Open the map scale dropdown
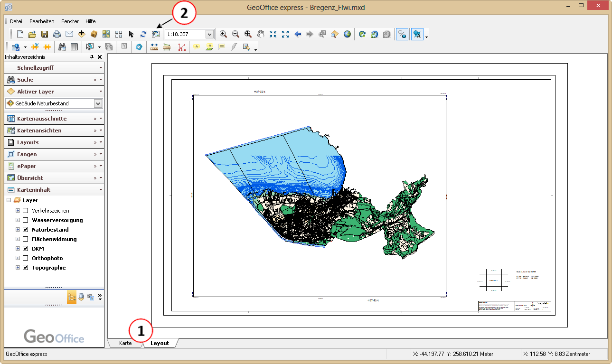 coord(209,34)
